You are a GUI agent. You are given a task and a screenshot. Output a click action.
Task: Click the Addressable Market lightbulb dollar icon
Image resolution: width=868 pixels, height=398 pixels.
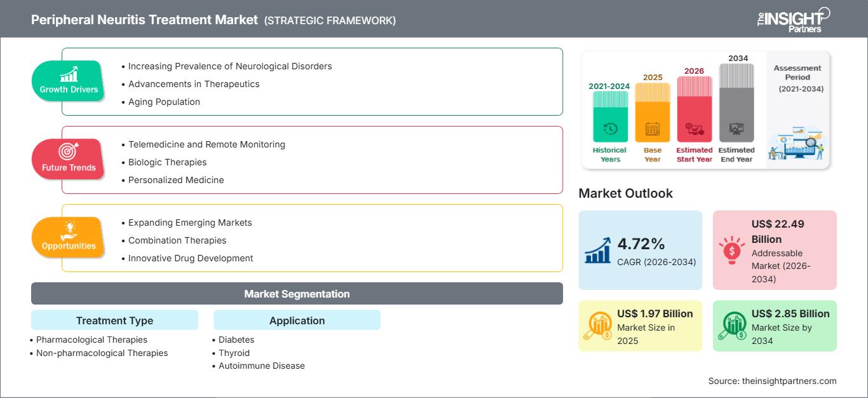tap(732, 250)
